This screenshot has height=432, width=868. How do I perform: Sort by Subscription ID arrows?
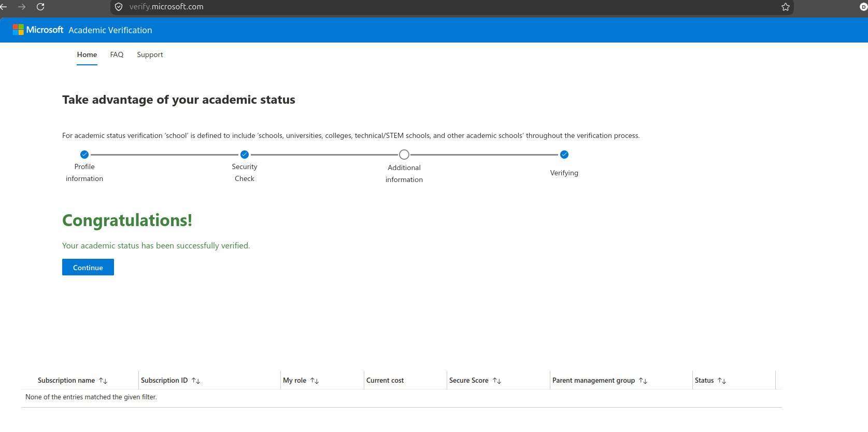point(196,381)
